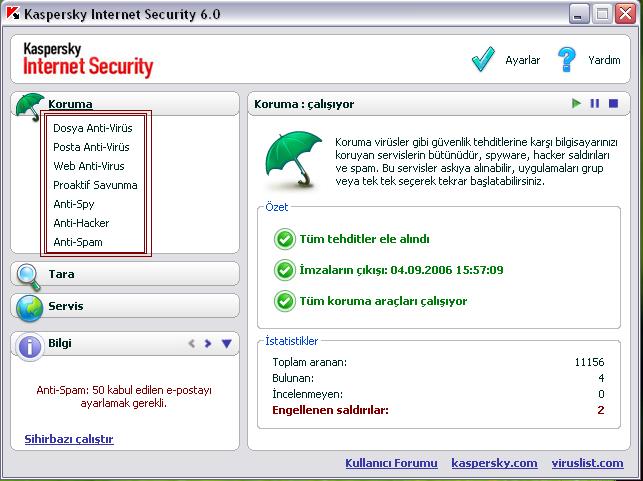Click the checkmark Ayarlar icon
This screenshot has width=643, height=481.
click(x=483, y=59)
